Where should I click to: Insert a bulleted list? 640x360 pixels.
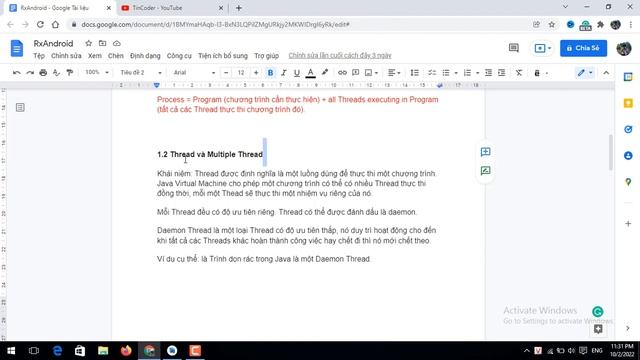click(x=446, y=73)
